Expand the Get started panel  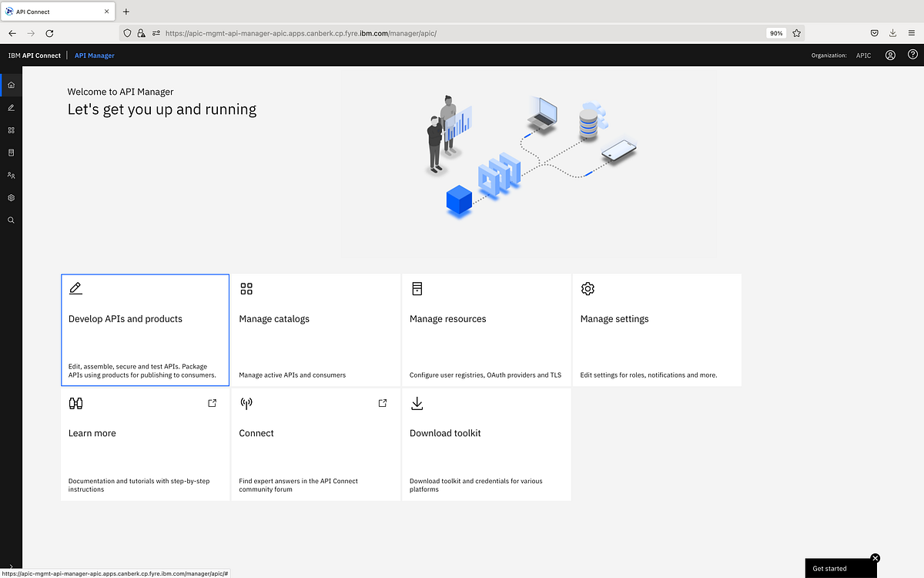coord(830,568)
